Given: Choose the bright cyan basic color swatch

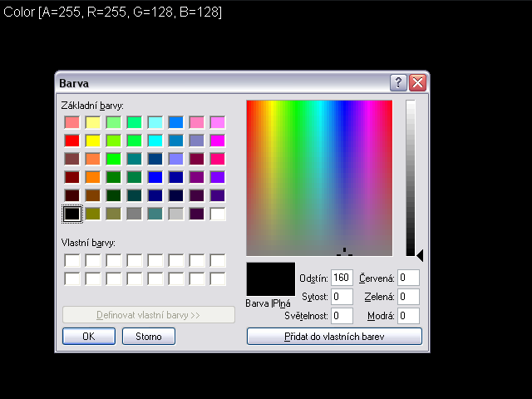Looking at the screenshot, I should coord(155,140).
